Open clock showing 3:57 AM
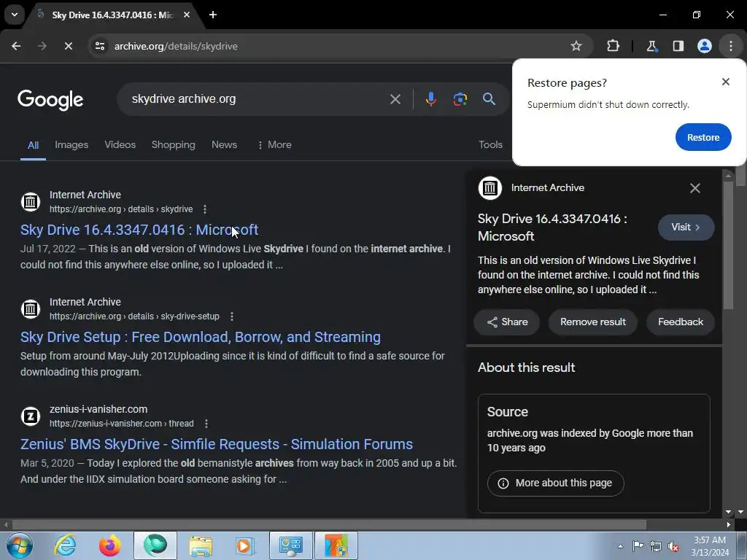The image size is (747, 560). tap(710, 546)
